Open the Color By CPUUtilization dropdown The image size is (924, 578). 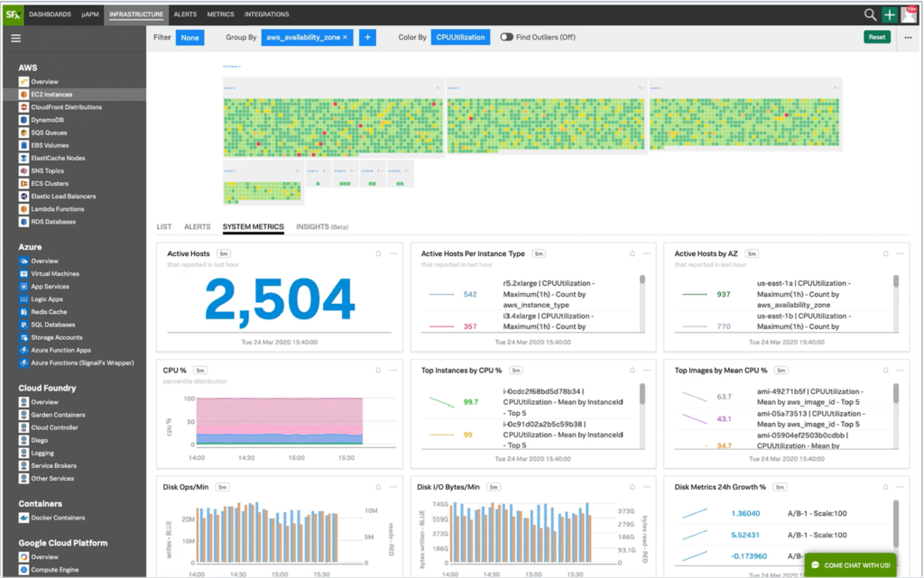460,37
